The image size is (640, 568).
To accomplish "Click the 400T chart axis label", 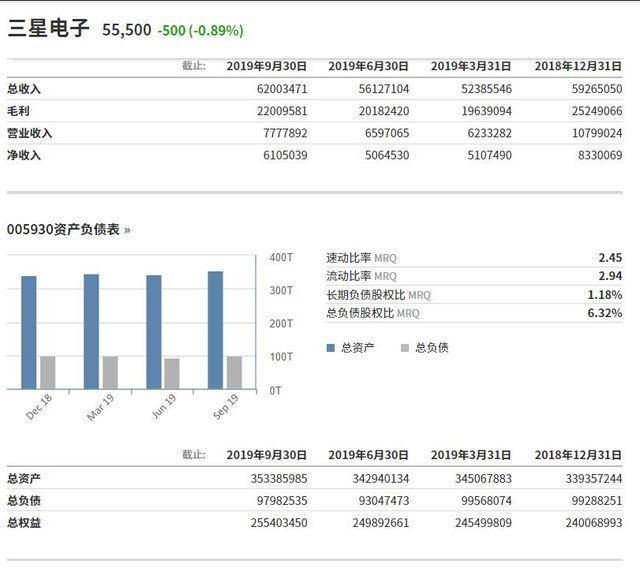I will coord(281,258).
